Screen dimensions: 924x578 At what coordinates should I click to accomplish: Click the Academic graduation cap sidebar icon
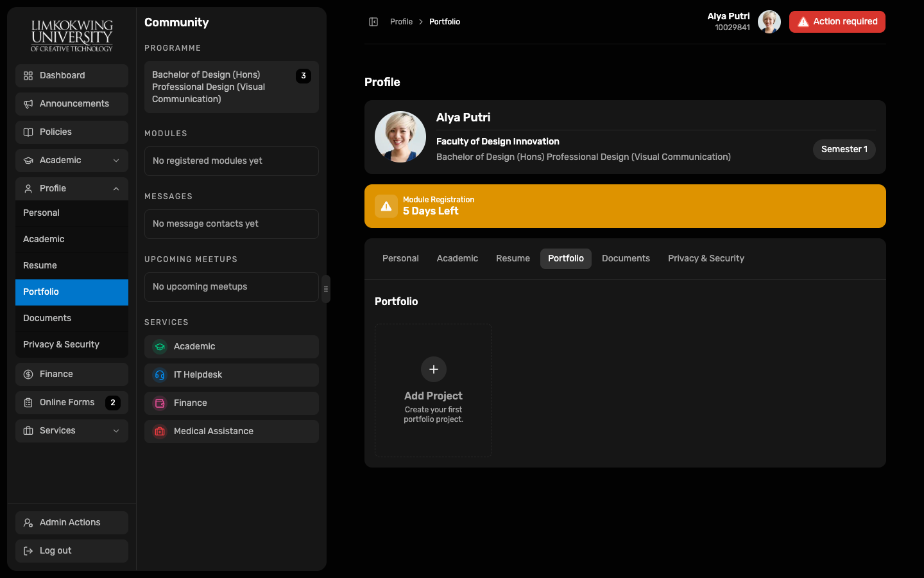28,161
